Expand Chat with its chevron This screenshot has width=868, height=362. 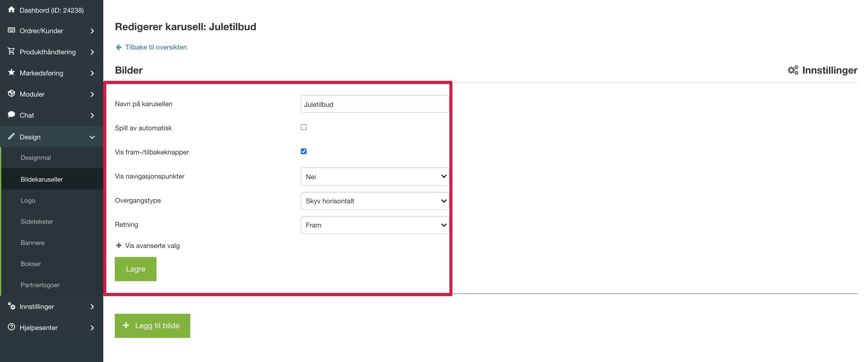[92, 116]
